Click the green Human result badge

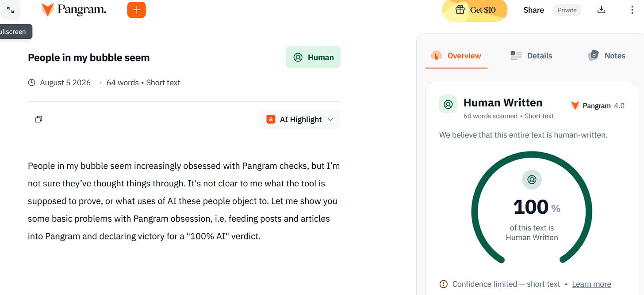click(x=313, y=57)
